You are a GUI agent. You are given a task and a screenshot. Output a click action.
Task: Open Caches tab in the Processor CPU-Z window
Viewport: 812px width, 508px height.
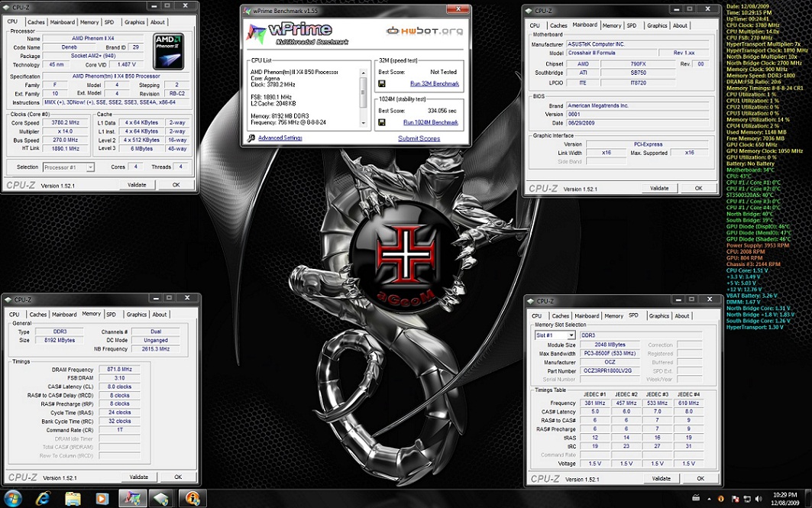pyautogui.click(x=36, y=22)
